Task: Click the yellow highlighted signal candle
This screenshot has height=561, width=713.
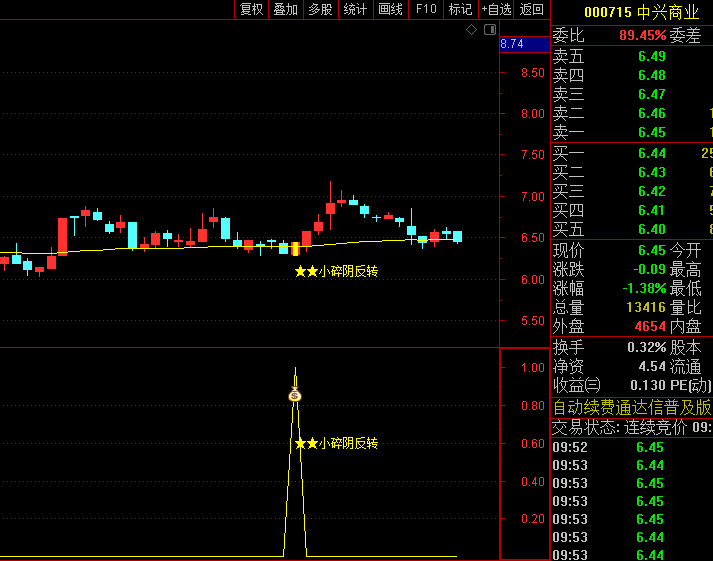Action: 295,249
